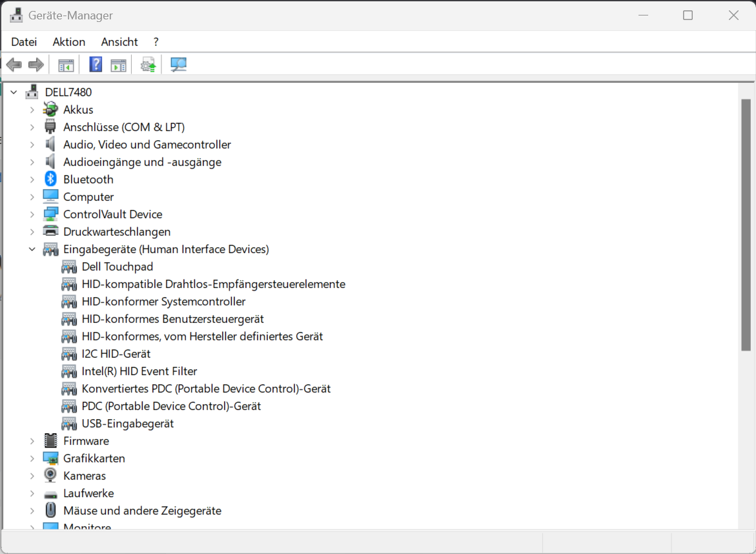Open the Aktion menu
Image resolution: width=756 pixels, height=554 pixels.
(69, 42)
